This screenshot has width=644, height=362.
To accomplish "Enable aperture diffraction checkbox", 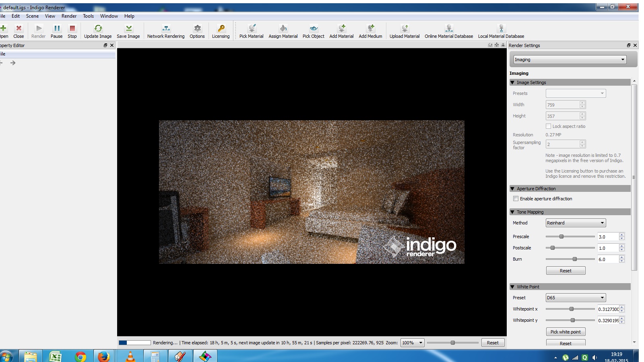I will click(516, 199).
